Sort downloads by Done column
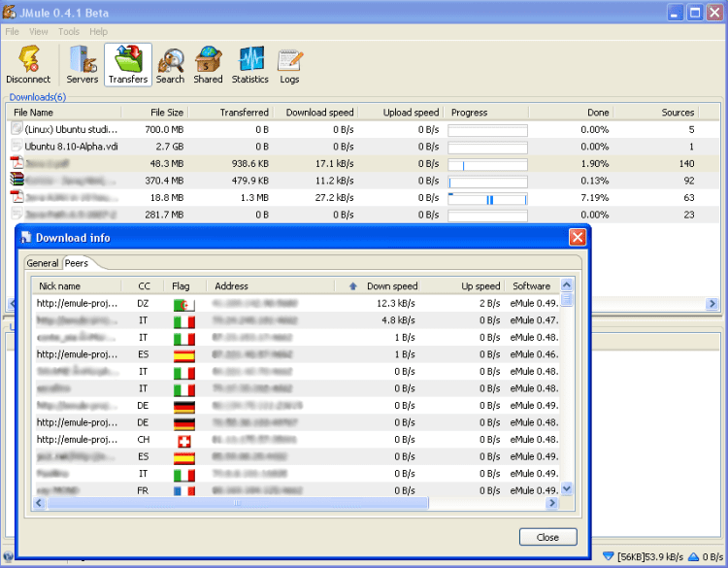The width and height of the screenshot is (728, 568). tap(571, 113)
